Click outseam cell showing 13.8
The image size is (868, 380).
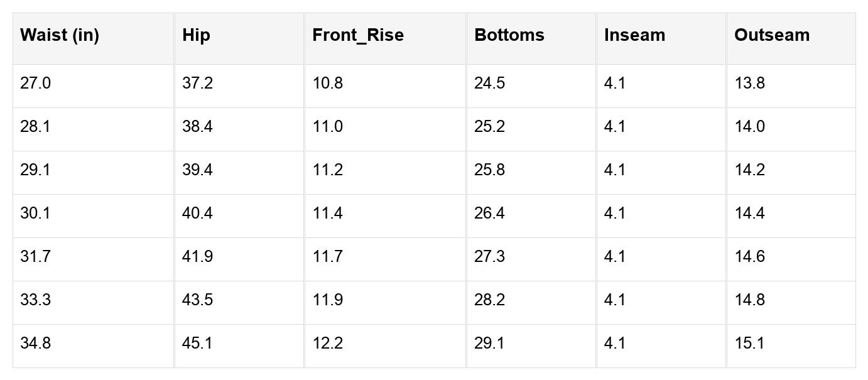coord(791,86)
